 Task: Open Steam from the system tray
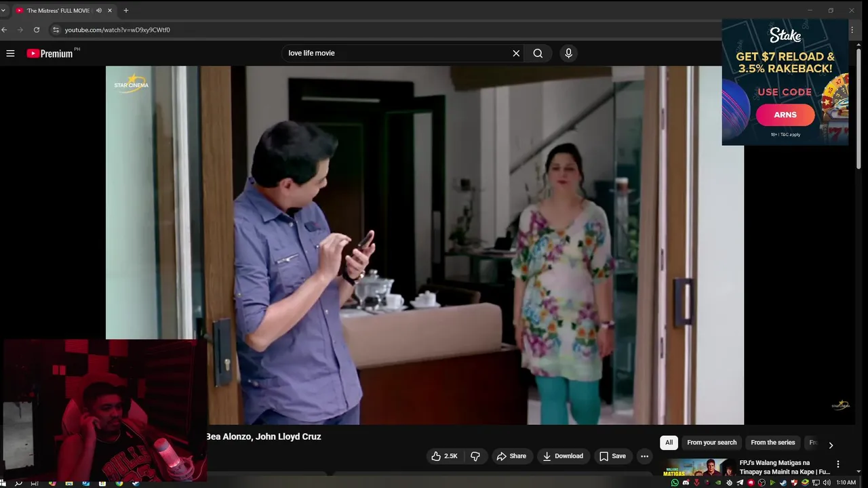click(783, 483)
